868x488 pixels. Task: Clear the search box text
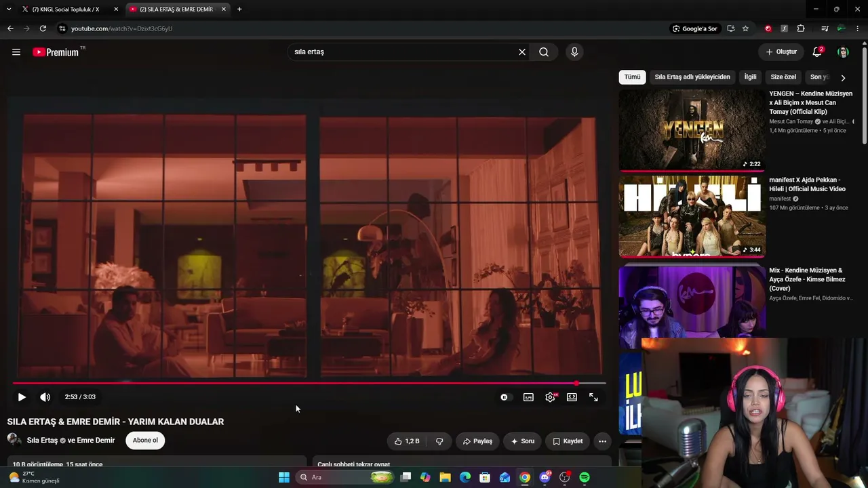tap(522, 52)
